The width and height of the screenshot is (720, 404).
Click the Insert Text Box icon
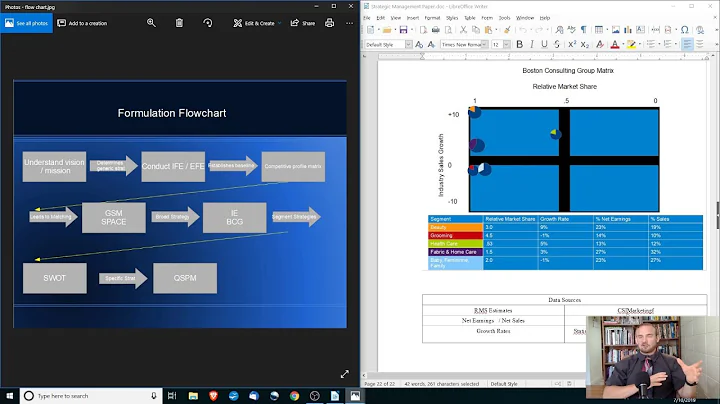[x=640, y=30]
